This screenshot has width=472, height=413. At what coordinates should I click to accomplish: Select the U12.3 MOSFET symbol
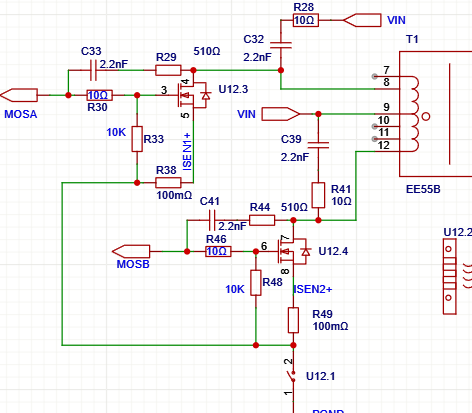click(194, 95)
